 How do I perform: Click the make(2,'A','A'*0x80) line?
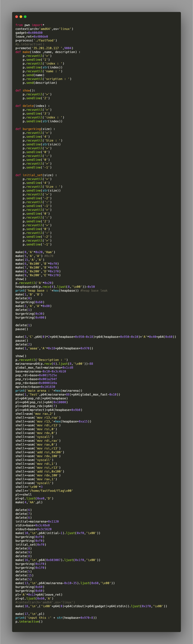point(34,306)
